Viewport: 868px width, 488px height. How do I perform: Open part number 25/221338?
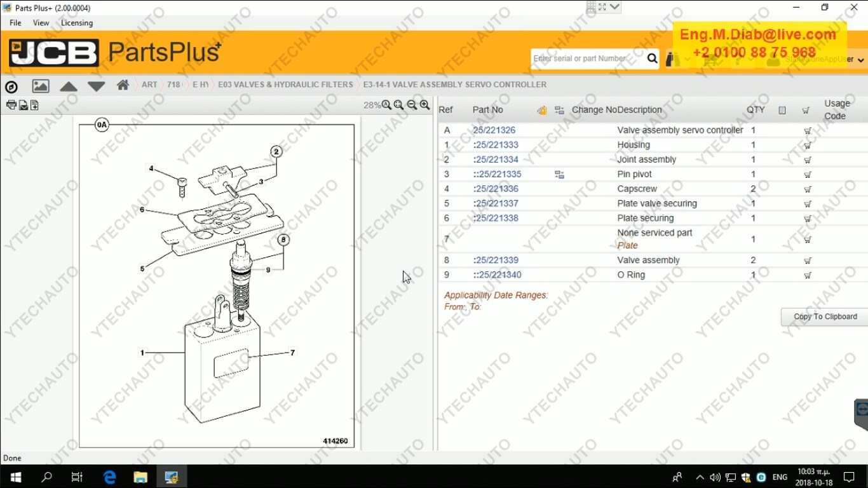point(496,218)
